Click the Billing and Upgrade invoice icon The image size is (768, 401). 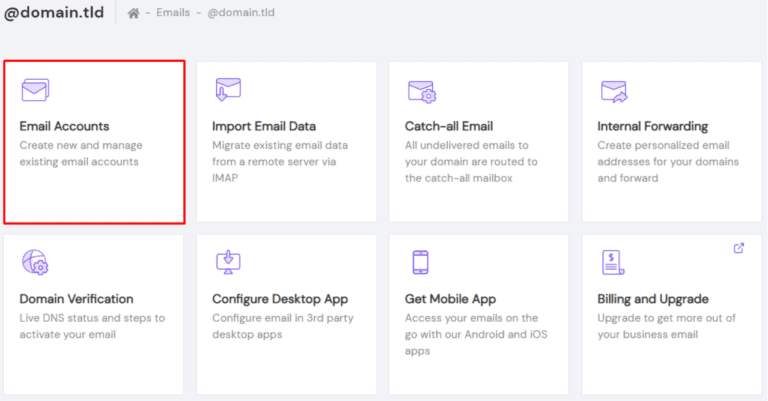pos(613,262)
